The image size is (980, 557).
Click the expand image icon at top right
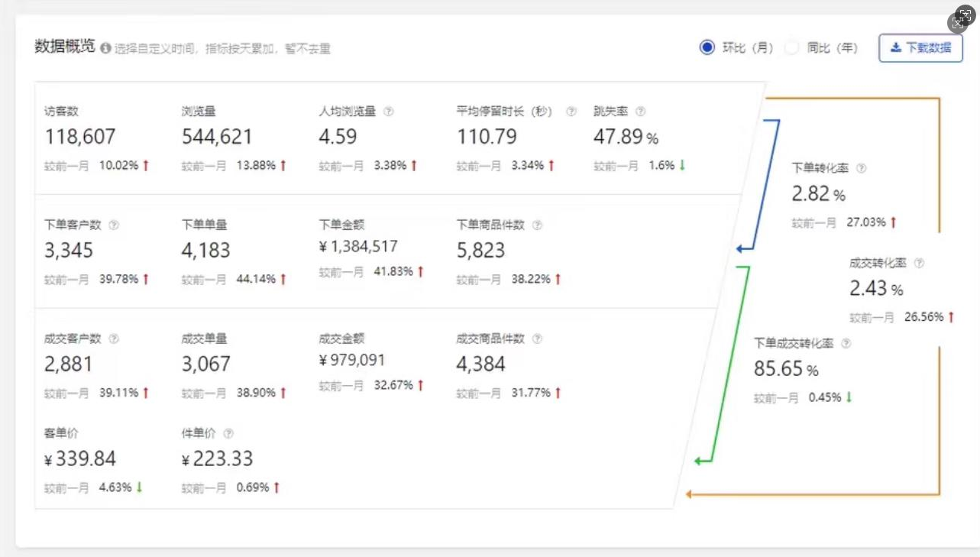(963, 21)
